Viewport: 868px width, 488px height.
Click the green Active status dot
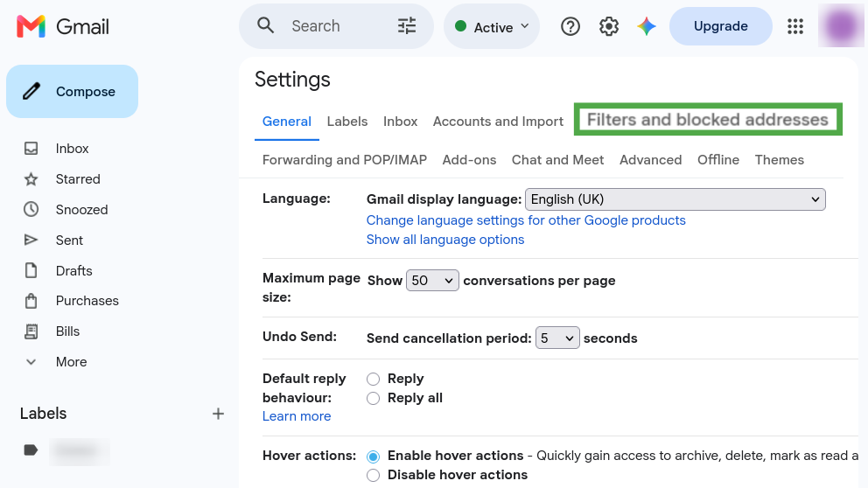(x=460, y=26)
